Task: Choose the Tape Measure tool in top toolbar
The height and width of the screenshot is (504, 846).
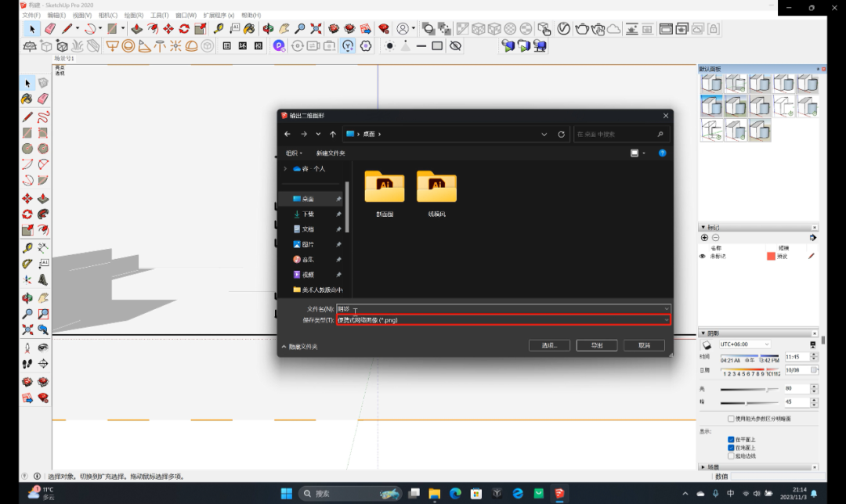Action: [x=219, y=29]
